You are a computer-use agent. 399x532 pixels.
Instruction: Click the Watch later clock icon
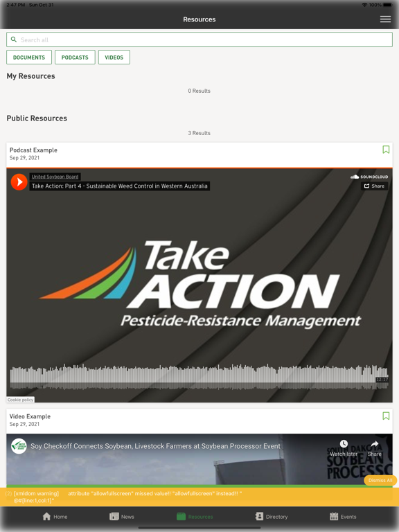[x=344, y=443]
